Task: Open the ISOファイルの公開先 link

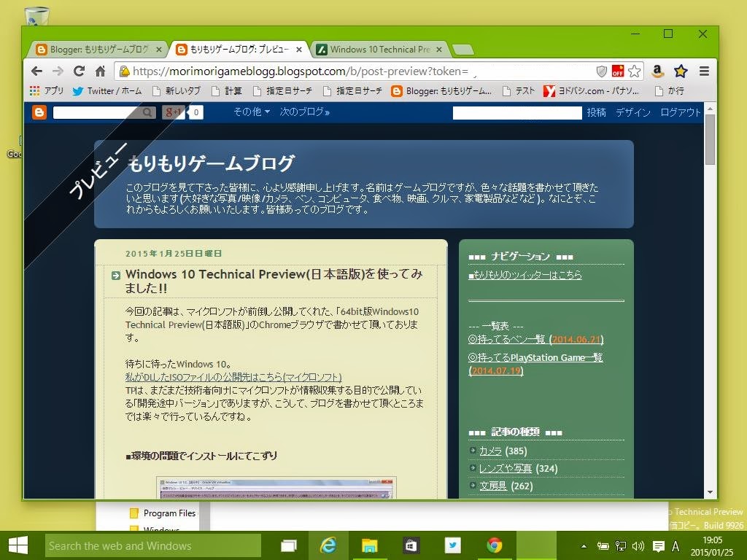Action: (x=233, y=377)
